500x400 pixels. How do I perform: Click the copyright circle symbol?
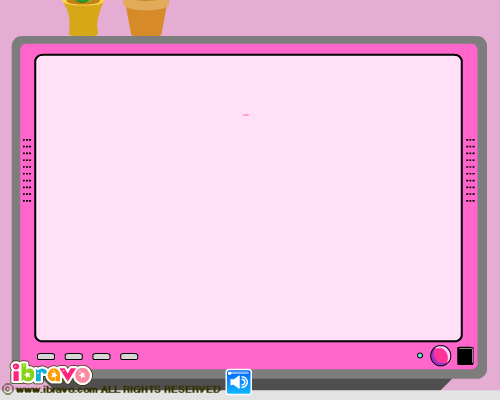8,389
